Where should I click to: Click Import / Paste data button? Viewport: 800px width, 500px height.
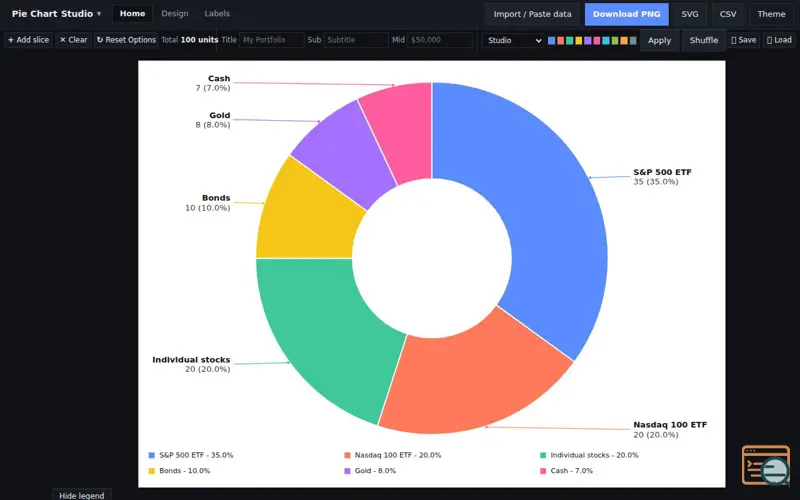click(532, 14)
